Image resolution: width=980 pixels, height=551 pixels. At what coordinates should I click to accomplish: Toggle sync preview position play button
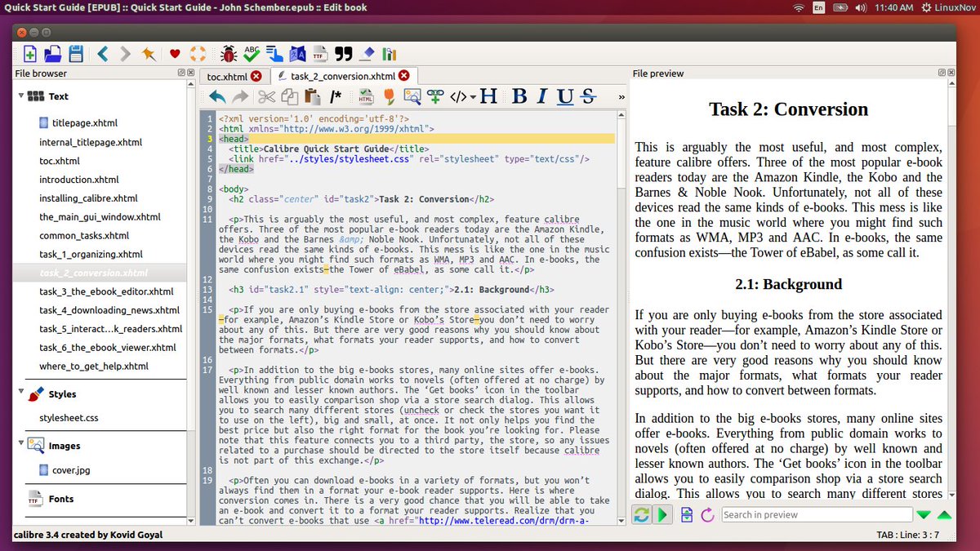tap(662, 515)
